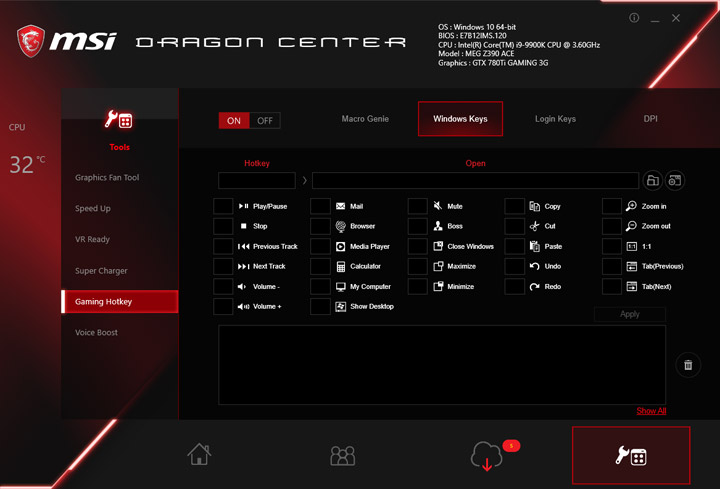Check the Tab(Previous) checkbox

coord(612,266)
